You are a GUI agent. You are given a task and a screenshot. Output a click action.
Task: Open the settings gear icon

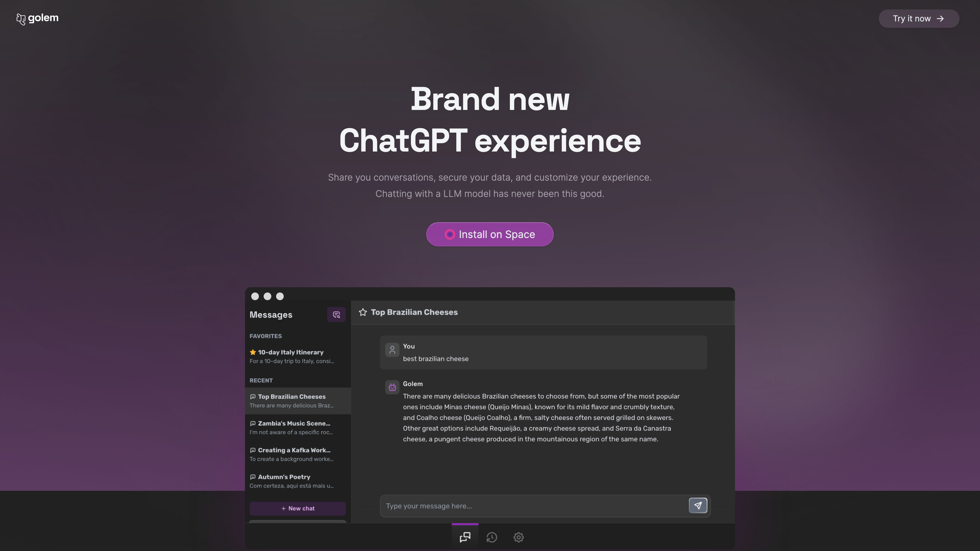pyautogui.click(x=518, y=537)
